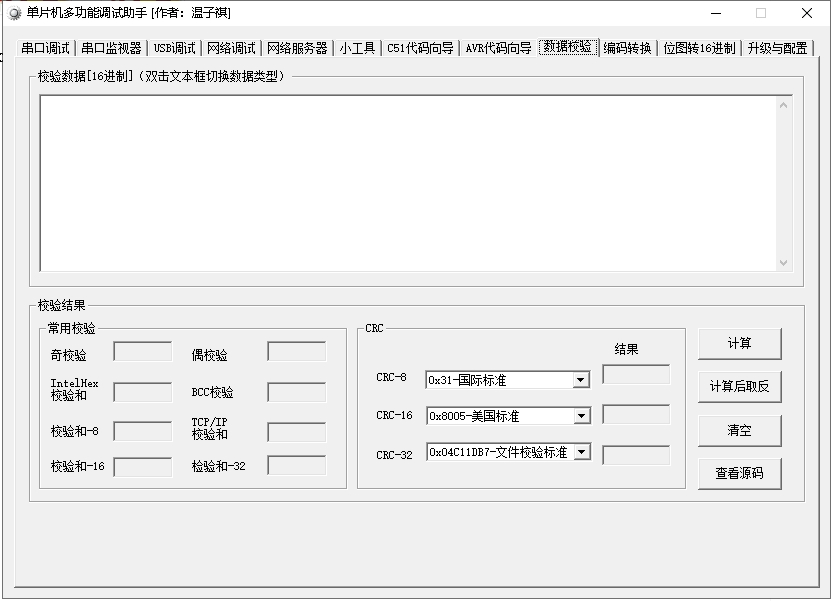Click the 计算后取反 button
This screenshot has width=833, height=601.
[740, 387]
